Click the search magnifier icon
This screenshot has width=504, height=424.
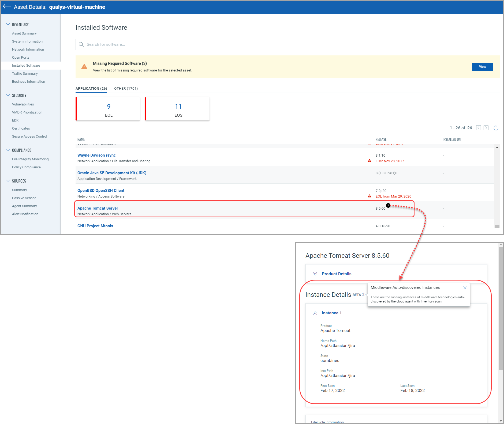pyautogui.click(x=81, y=44)
